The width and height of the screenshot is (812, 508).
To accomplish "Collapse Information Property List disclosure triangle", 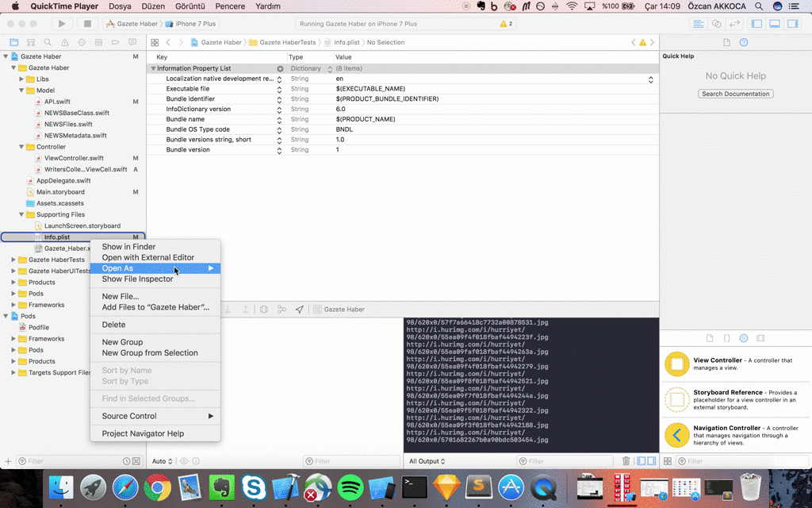I will tap(153, 68).
